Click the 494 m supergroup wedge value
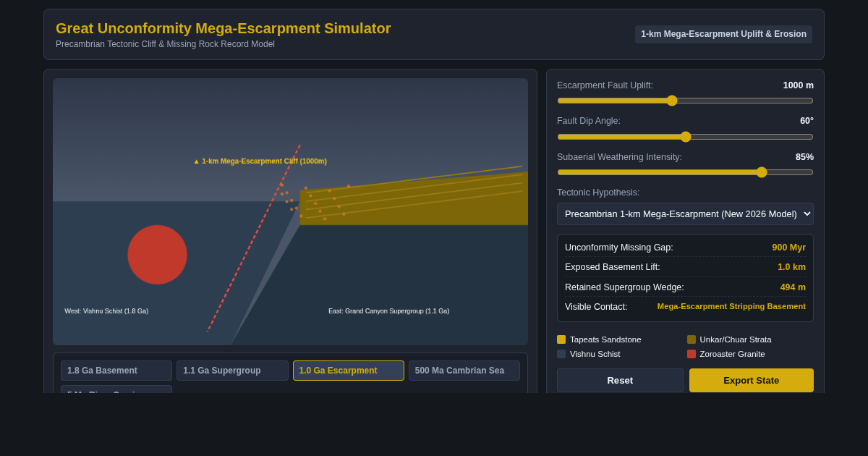This screenshot has height=456, width=868. (793, 287)
